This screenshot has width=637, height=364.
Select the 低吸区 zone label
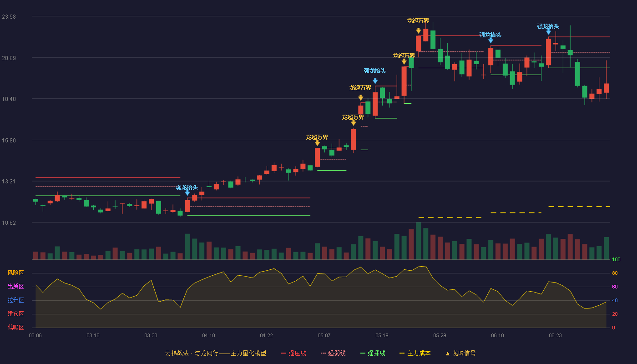pyautogui.click(x=15, y=327)
